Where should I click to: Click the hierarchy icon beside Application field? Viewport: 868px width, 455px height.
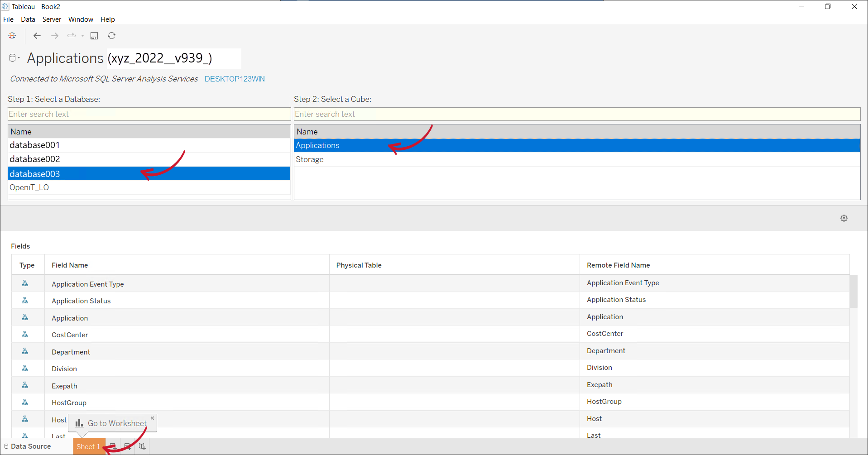pyautogui.click(x=26, y=316)
